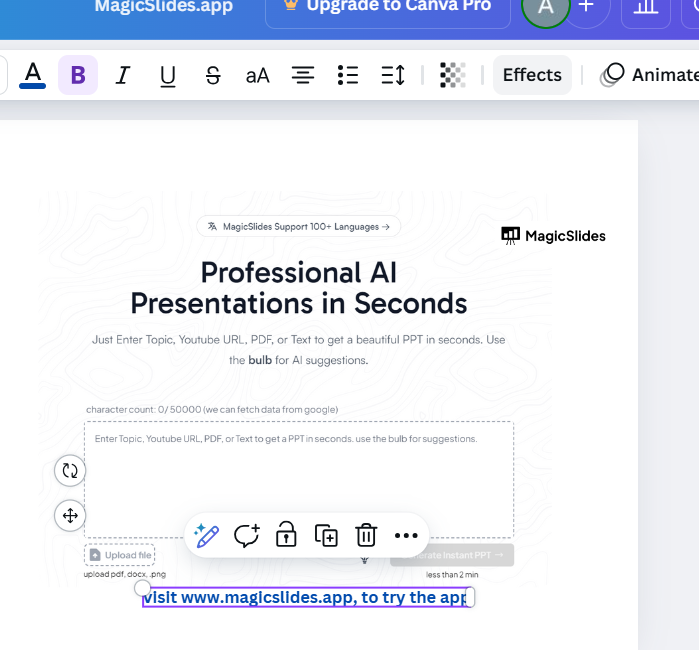Screen dimensions: 699x650
Task: Open the Animate panel
Action: [650, 75]
